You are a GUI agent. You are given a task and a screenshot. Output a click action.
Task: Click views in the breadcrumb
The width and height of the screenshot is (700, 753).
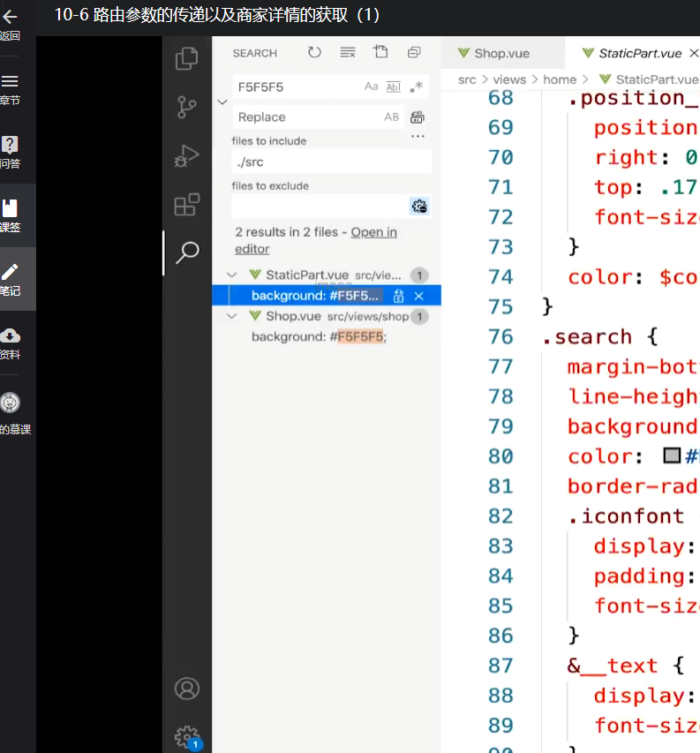click(509, 79)
